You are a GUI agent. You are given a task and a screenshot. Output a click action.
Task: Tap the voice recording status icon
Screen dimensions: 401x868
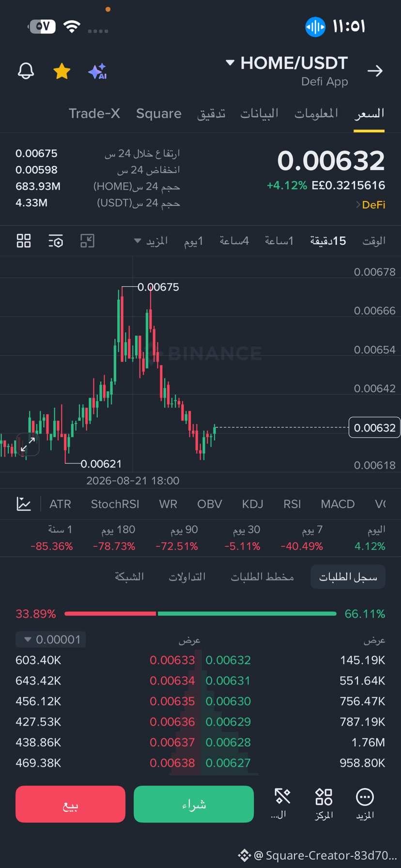click(315, 27)
